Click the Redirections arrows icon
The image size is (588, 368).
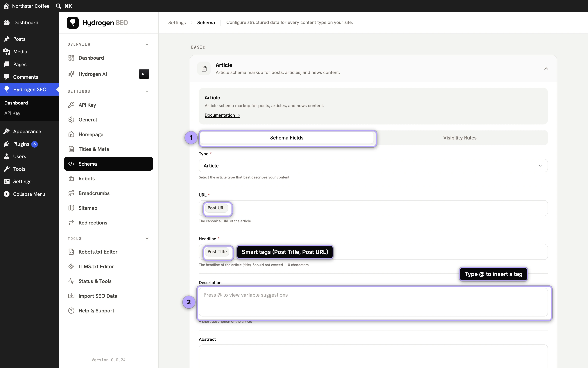click(71, 223)
